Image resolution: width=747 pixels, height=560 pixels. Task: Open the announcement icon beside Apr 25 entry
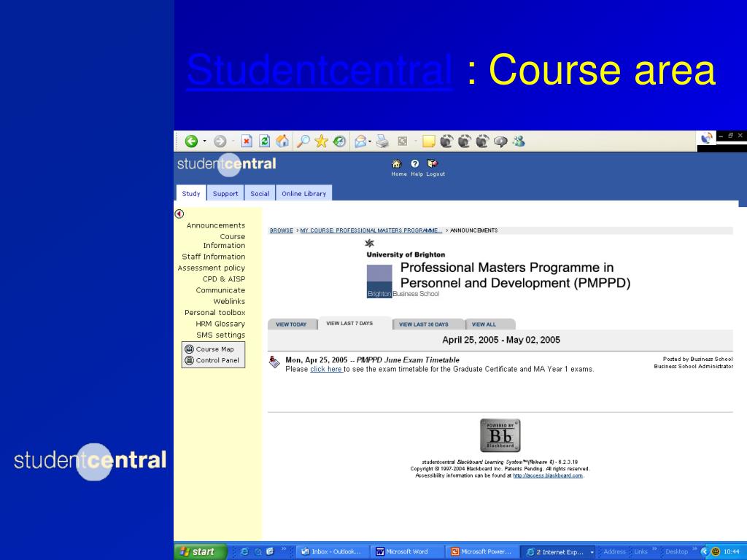274,362
